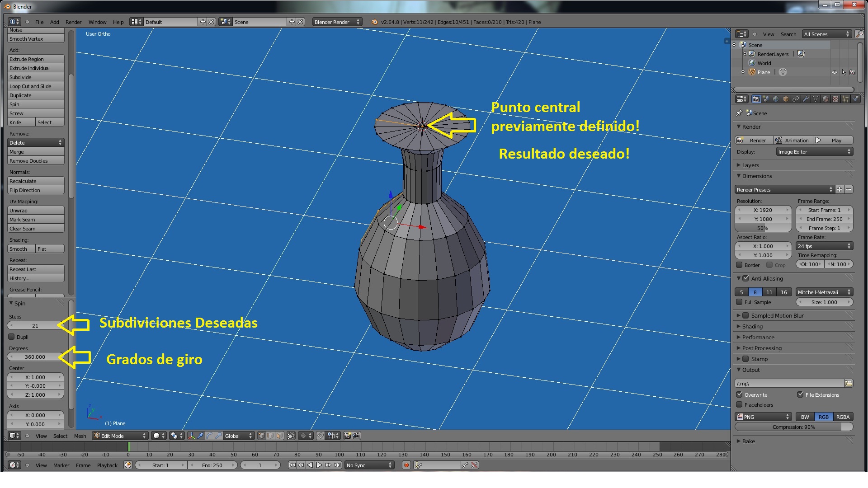
Task: Open the World properties globe tab
Action: [x=776, y=99]
